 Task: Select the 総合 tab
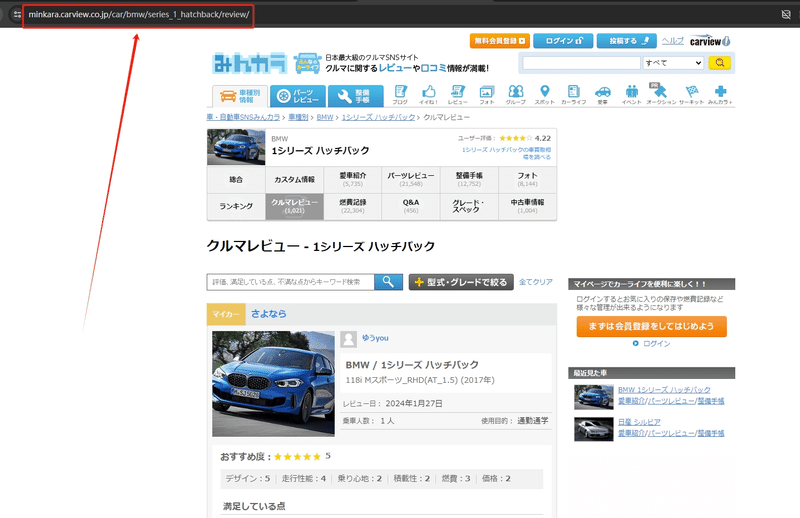(236, 180)
